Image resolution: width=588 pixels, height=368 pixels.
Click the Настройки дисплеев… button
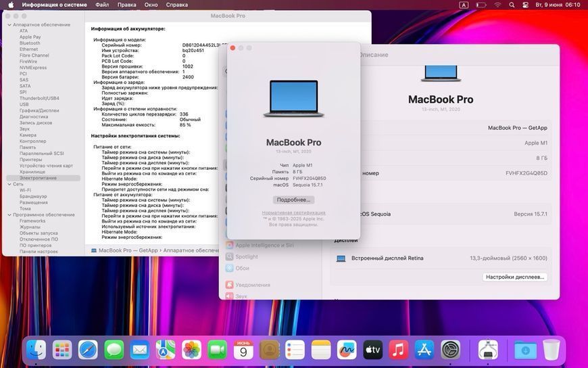coord(514,277)
